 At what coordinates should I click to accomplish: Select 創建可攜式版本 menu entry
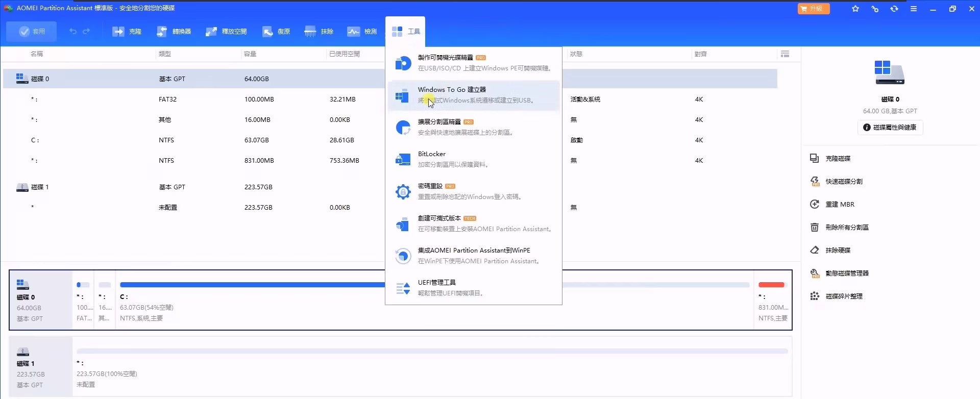(x=474, y=223)
